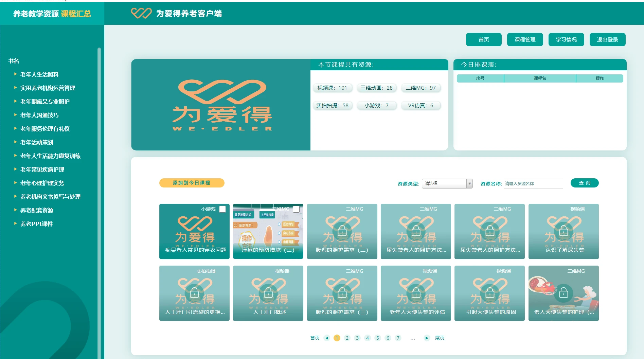Click lock icon on 认识了解尿失禁 card
This screenshot has height=359, width=644.
coord(563,231)
